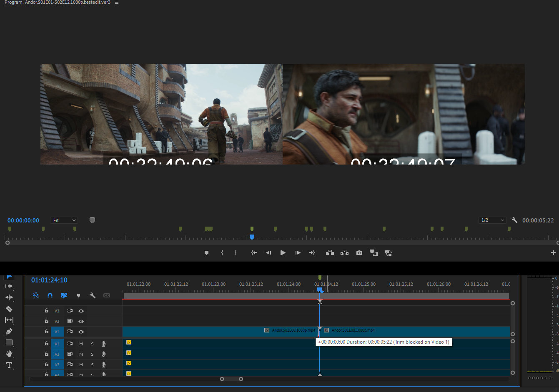
Task: Click the fx badge on audio track A1
Action: [129, 342]
